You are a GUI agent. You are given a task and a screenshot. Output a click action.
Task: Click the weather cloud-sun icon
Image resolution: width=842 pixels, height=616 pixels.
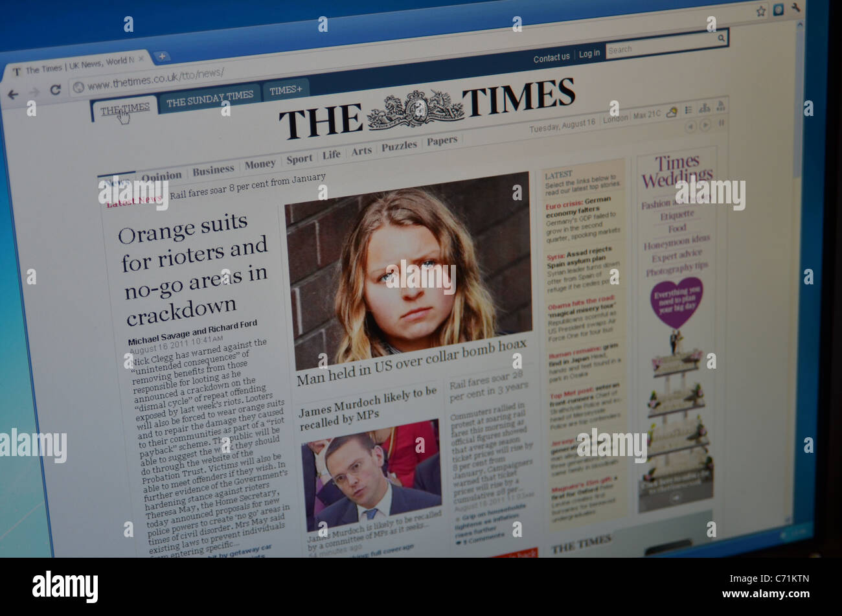[672, 112]
